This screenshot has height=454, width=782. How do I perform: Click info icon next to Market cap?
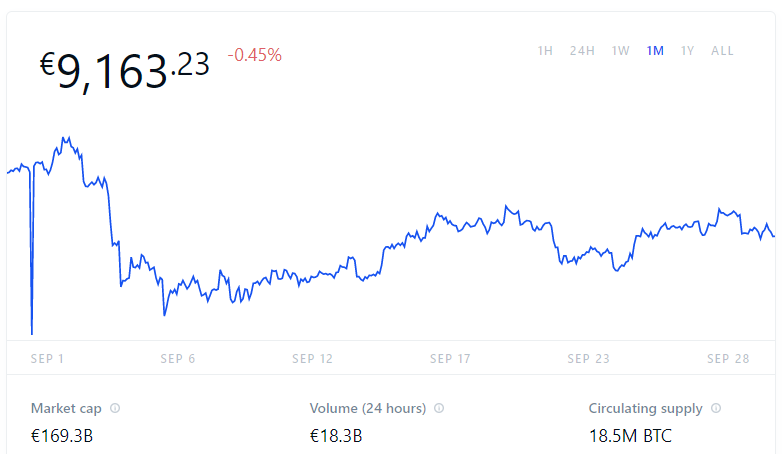pos(115,409)
